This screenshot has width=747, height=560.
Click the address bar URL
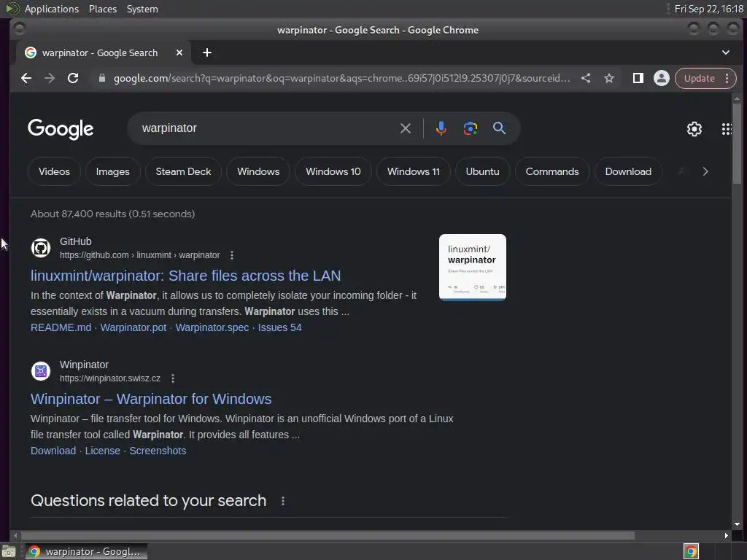tap(341, 78)
